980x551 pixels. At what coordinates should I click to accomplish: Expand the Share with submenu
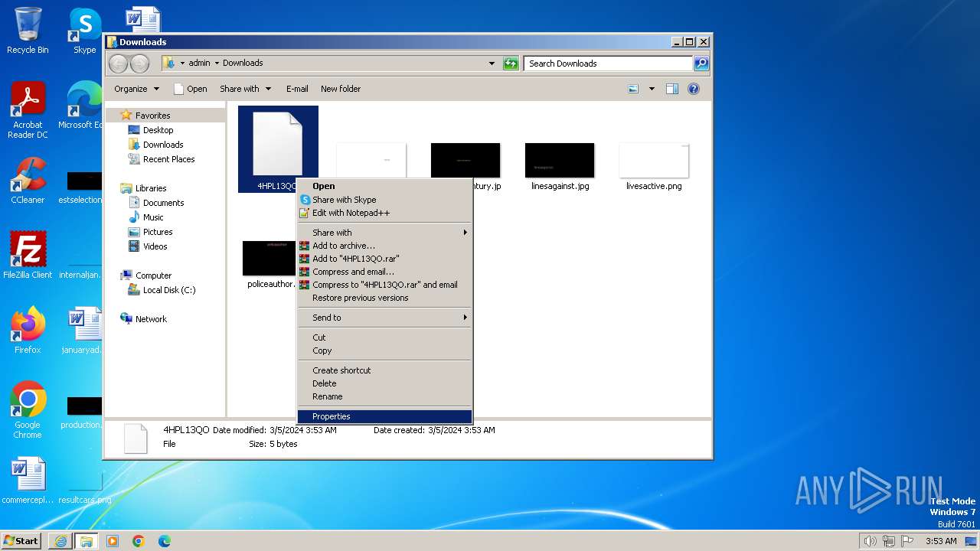[x=384, y=233]
